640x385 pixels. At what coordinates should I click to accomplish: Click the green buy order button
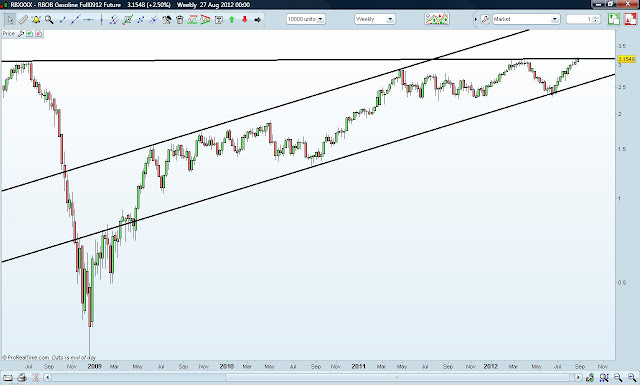coord(614,19)
